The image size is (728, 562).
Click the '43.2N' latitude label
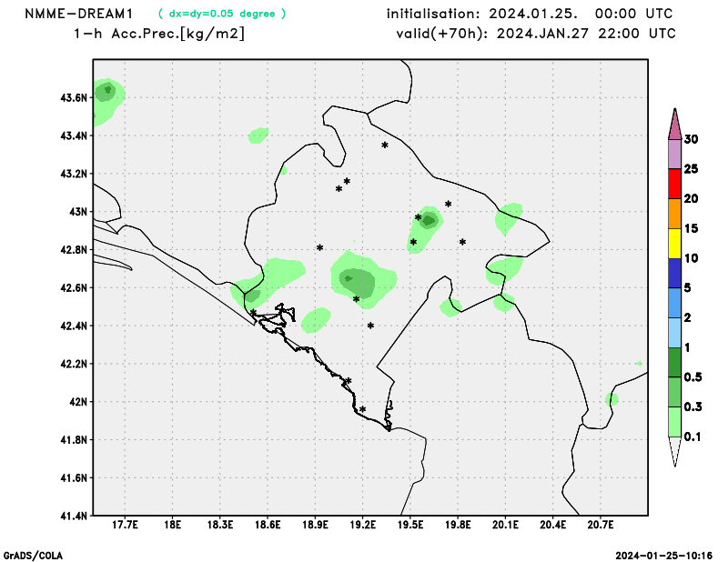[x=74, y=174]
